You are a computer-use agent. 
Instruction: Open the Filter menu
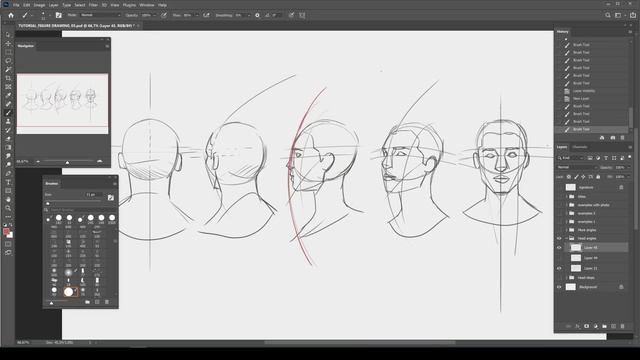pyautogui.click(x=93, y=5)
